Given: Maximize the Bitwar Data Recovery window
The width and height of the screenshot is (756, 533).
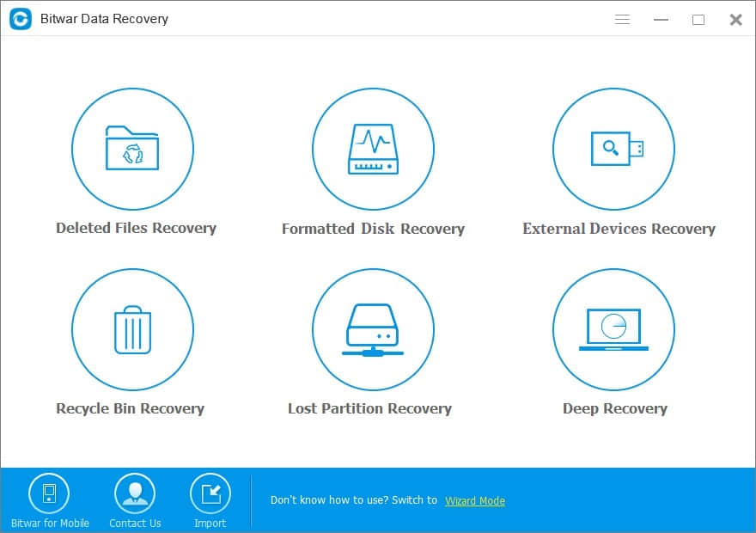Looking at the screenshot, I should (x=698, y=19).
